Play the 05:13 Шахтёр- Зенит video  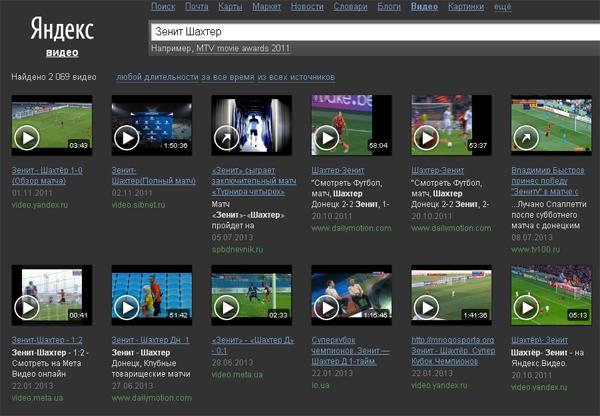527,306
